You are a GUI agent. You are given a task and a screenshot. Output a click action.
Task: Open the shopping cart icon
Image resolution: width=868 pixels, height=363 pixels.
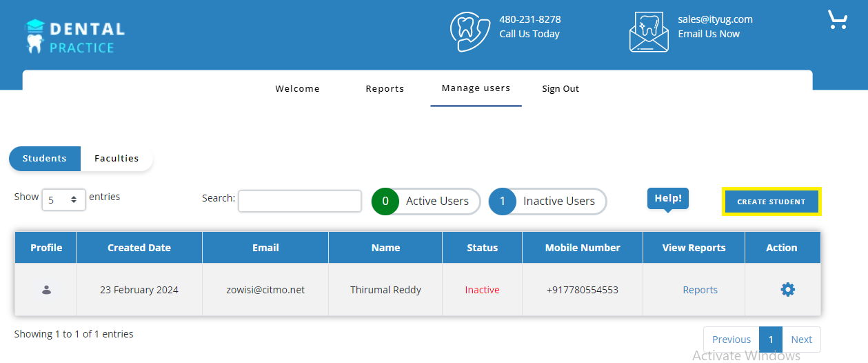pos(837,19)
